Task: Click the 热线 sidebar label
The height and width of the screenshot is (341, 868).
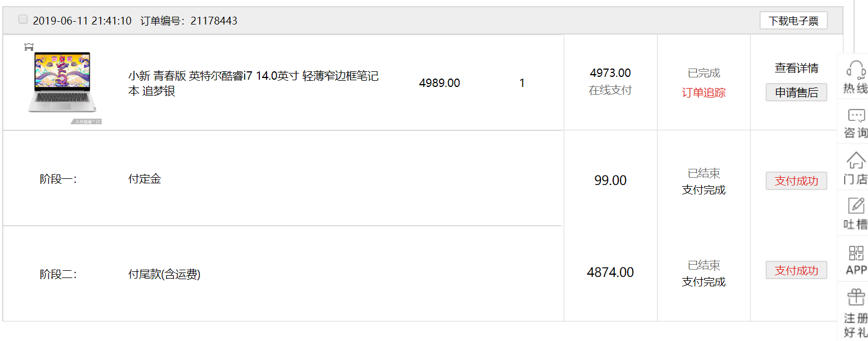Action: (x=856, y=89)
